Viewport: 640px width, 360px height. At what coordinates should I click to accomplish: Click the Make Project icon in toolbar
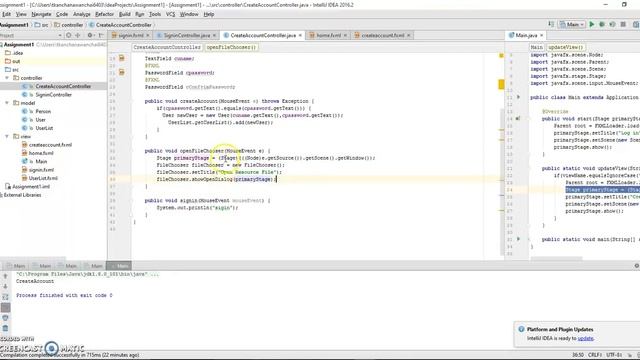click(x=551, y=24)
